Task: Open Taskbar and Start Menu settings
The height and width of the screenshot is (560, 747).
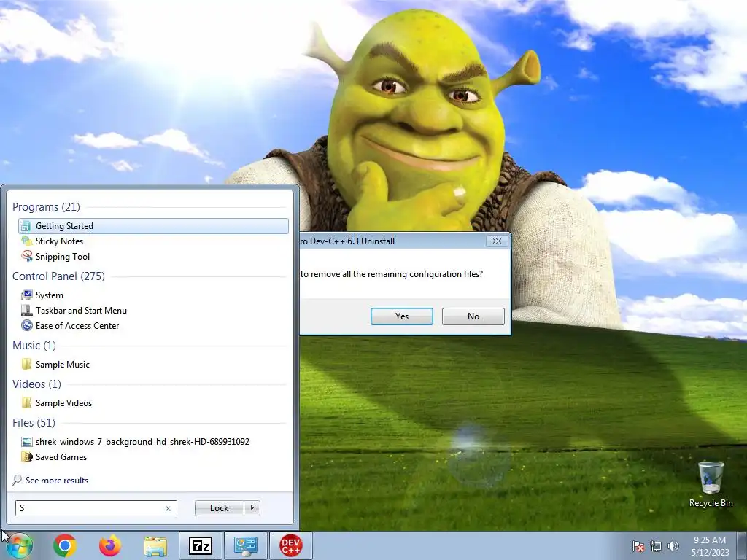Action: click(81, 311)
